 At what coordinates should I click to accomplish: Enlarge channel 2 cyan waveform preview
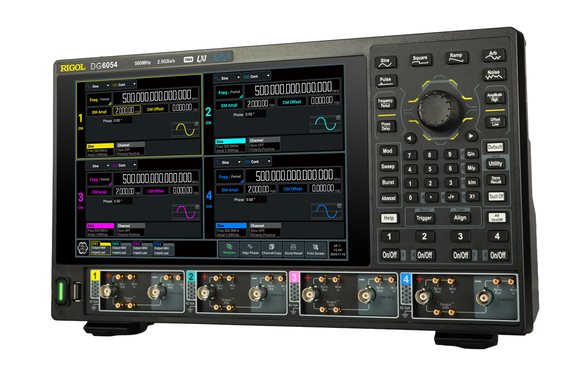tap(326, 124)
